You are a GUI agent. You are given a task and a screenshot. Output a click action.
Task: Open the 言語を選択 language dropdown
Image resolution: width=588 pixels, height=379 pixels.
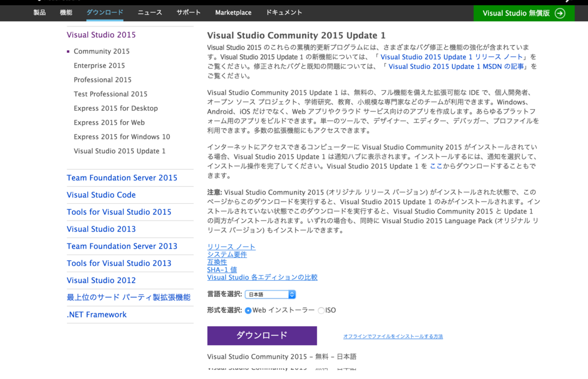[x=270, y=295]
